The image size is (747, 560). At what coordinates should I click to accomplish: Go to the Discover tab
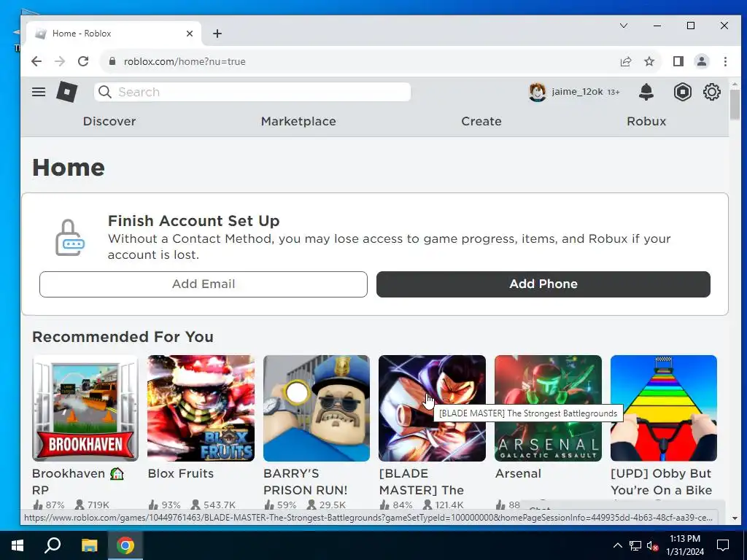click(109, 122)
